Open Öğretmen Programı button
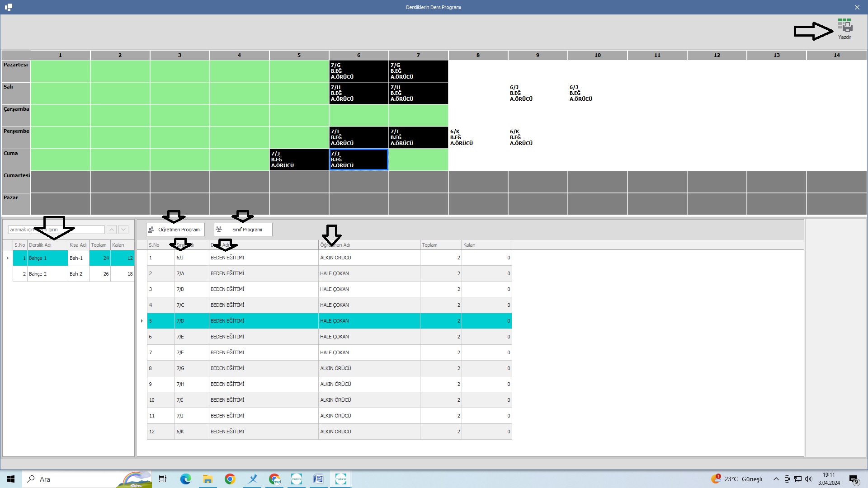868x488 pixels. coord(175,230)
